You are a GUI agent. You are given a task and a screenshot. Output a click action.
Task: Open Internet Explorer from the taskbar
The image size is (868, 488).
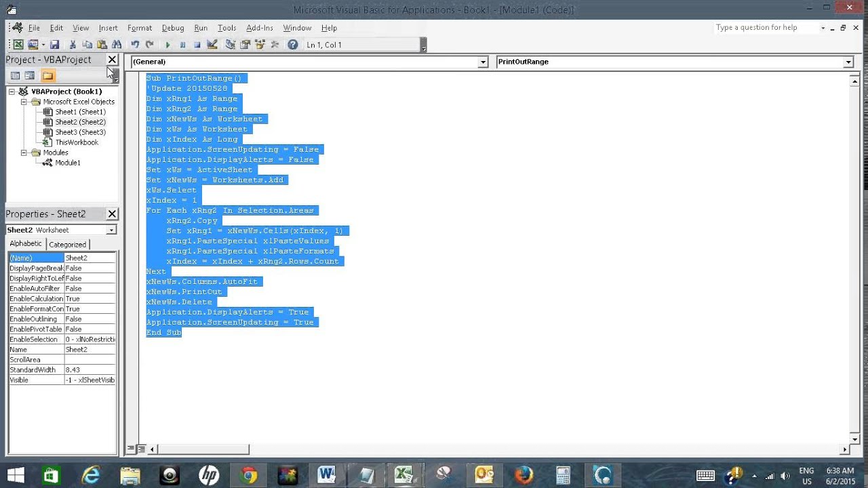pyautogui.click(x=91, y=475)
